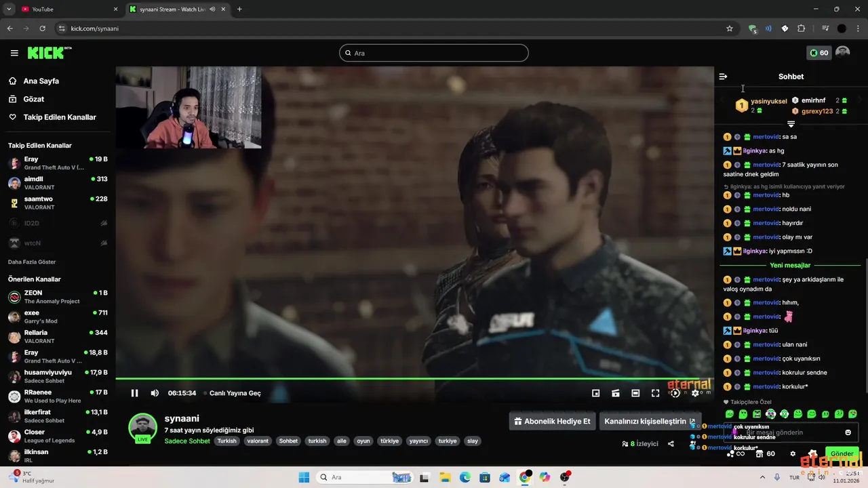Toggle fullscreen on the video player

(x=655, y=393)
